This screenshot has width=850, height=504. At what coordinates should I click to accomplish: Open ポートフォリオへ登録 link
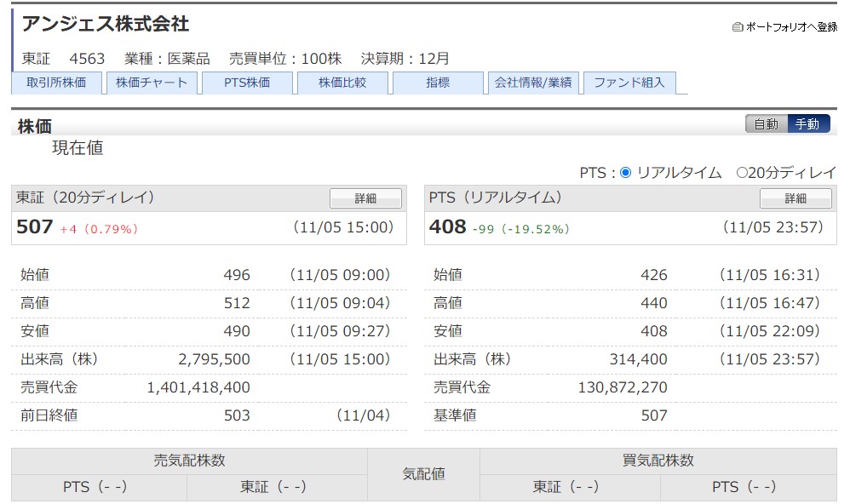[x=791, y=26]
